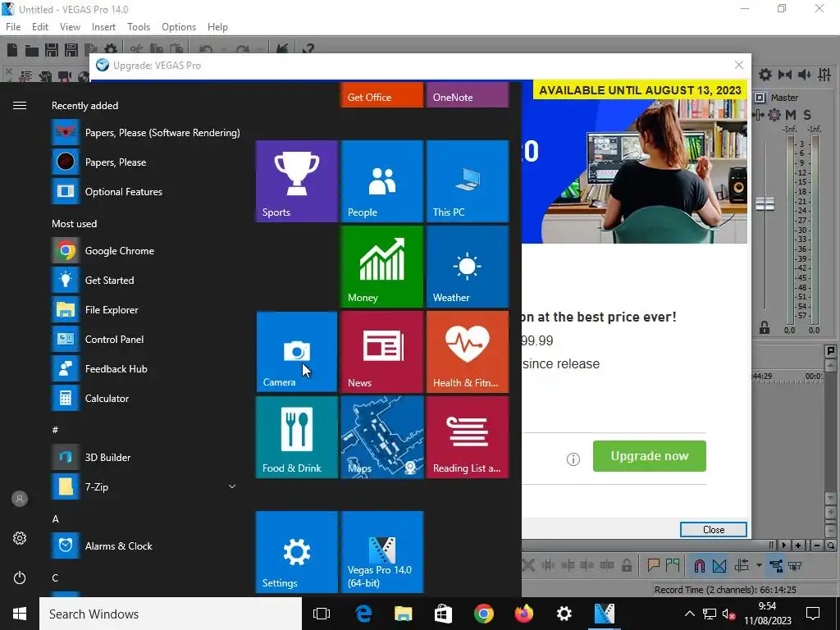Open the mixing console icon

pos(824,75)
